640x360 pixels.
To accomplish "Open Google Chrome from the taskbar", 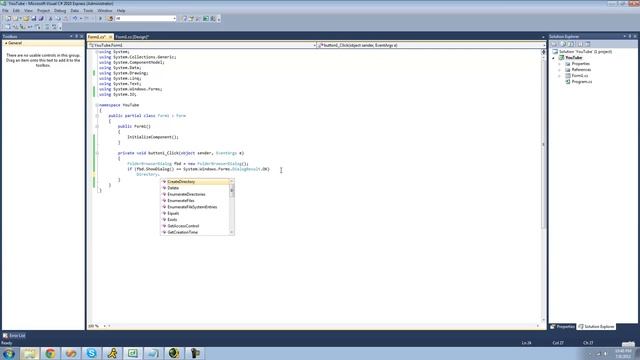I will coord(50,353).
